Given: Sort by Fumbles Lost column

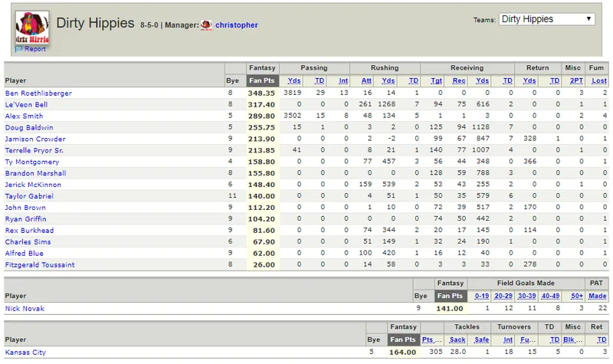Looking at the screenshot, I should [599, 80].
